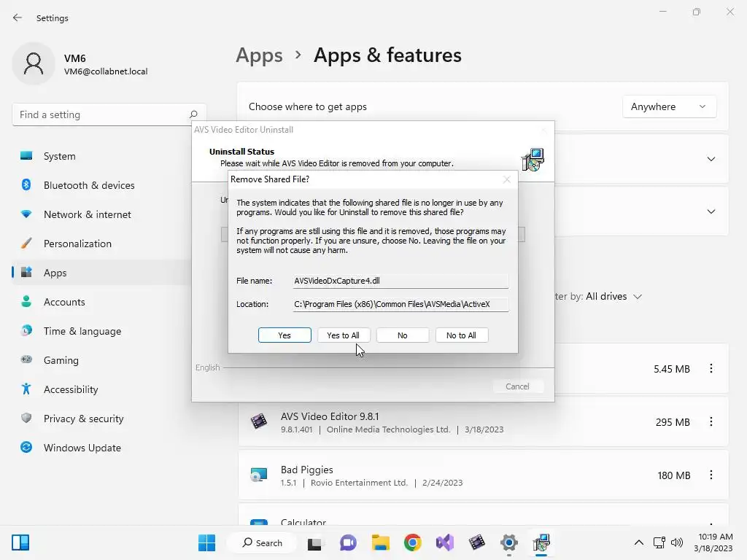Screen dimensions: 747x560
Task: Select No to All button
Action: coord(461,335)
